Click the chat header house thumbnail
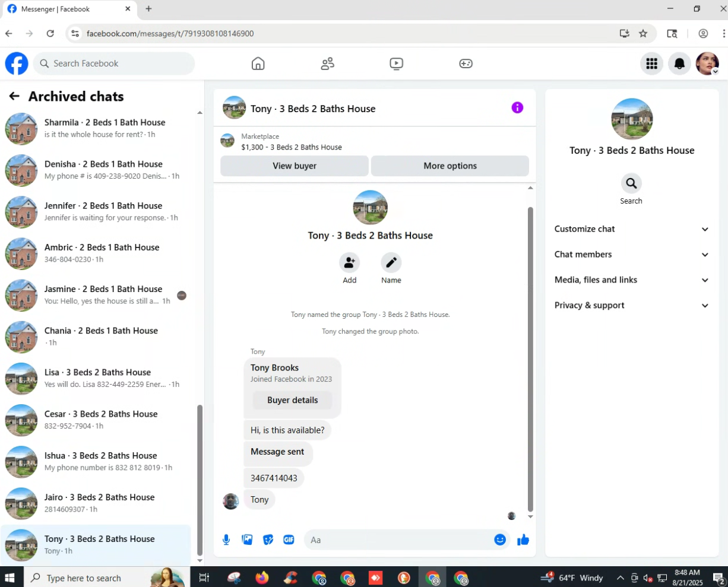 tap(234, 107)
